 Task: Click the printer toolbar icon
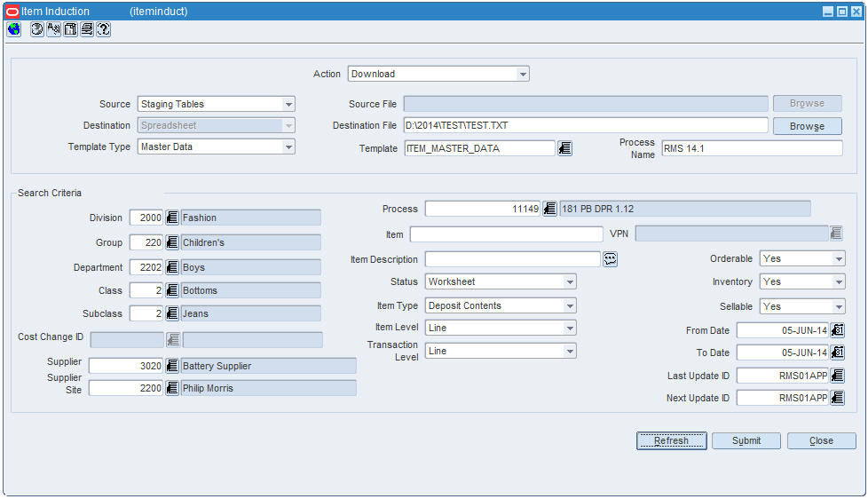87,29
